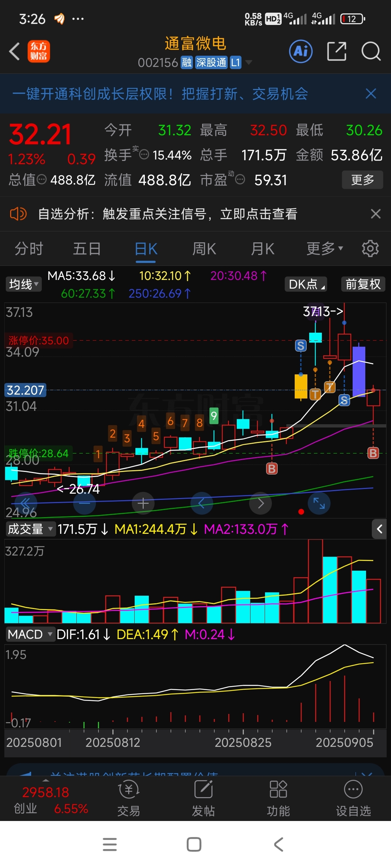Tap the 跌停价:28.64 label
Image resolution: width=391 pixels, height=868 pixels.
pos(39,453)
